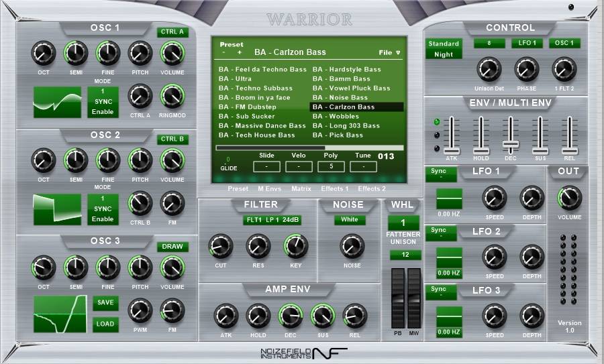The width and height of the screenshot is (604, 364).
Task: Switch to Night color mode
Action: tap(444, 54)
